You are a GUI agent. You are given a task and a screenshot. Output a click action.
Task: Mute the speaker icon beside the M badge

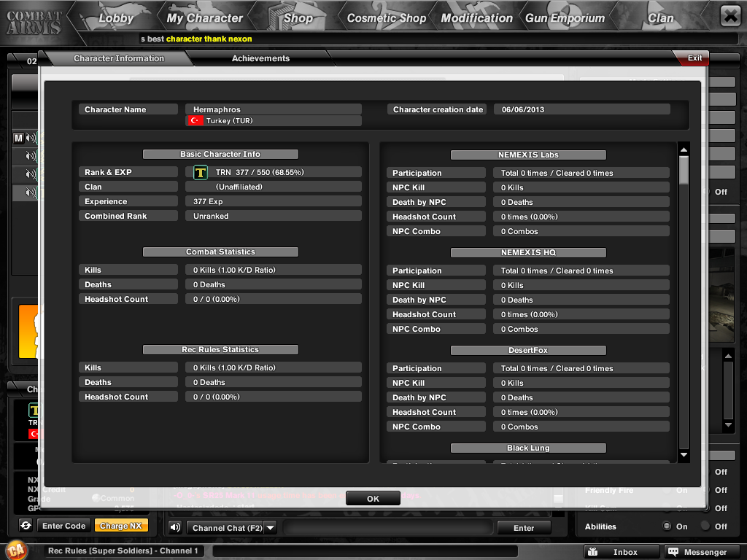[31, 138]
